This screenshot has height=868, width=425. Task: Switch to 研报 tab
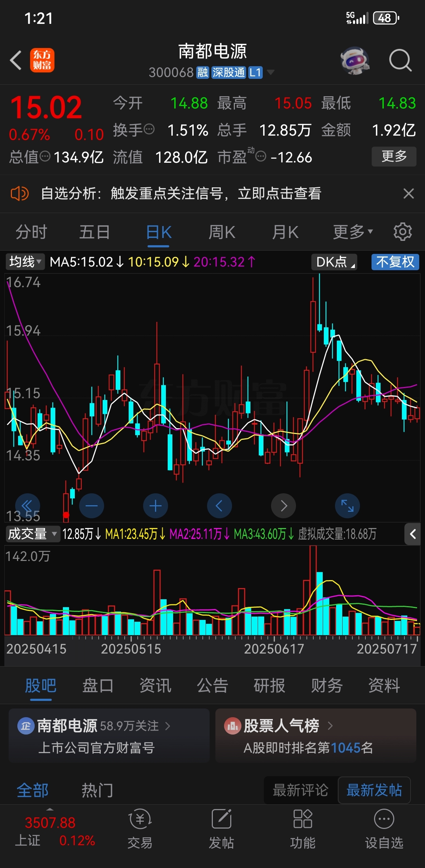(x=269, y=685)
